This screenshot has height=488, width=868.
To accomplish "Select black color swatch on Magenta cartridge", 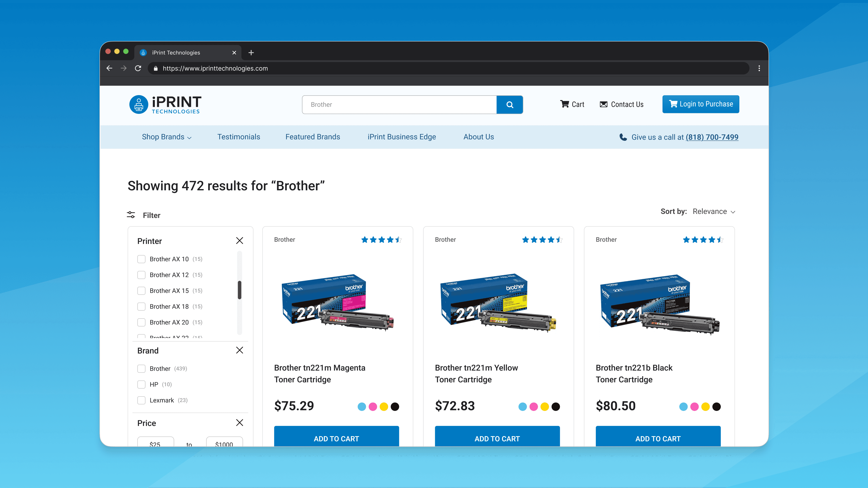I will tap(395, 407).
